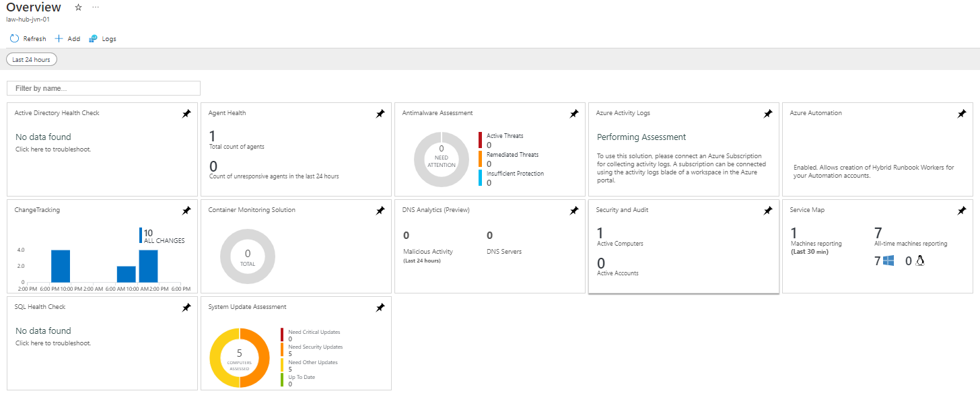Open the Last 24 hours time range selector
980x418 pixels.
tap(31, 59)
